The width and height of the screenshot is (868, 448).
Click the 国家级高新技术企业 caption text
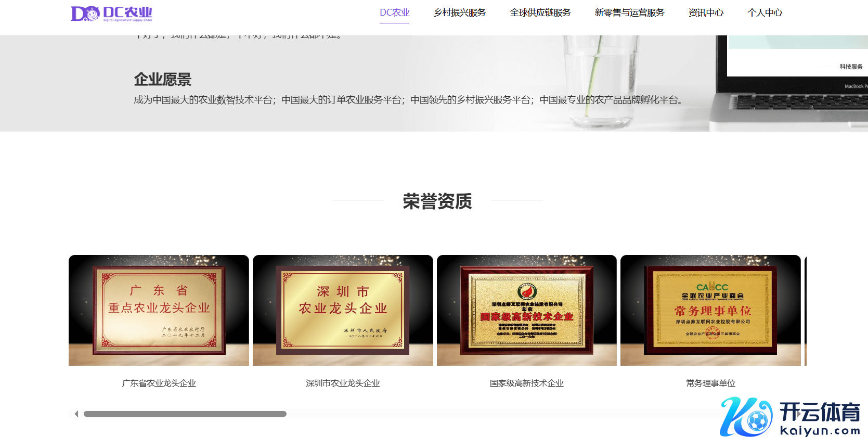[526, 383]
